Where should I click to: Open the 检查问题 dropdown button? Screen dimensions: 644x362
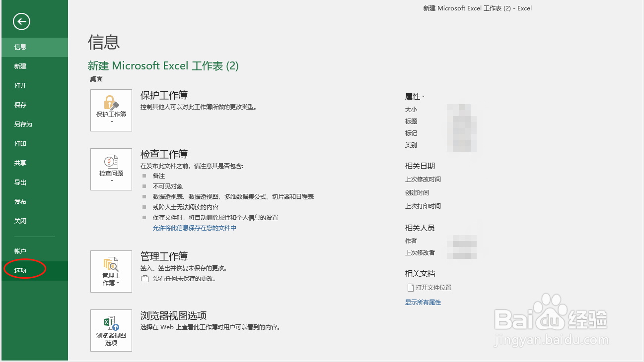point(111,169)
